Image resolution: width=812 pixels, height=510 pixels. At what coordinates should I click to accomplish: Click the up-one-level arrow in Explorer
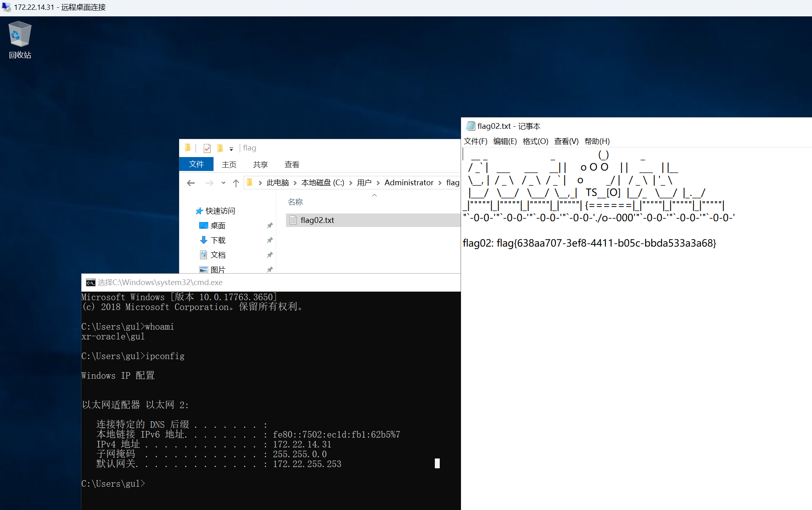pyautogui.click(x=236, y=183)
